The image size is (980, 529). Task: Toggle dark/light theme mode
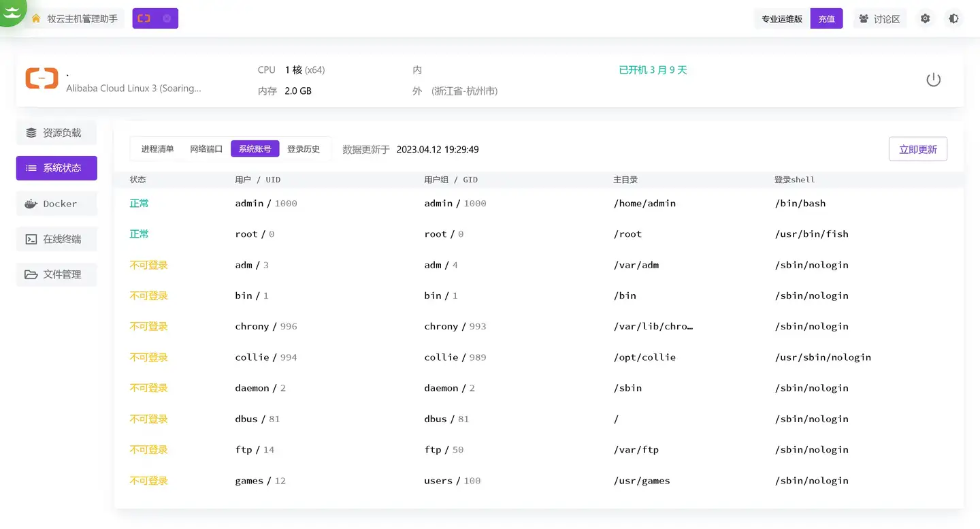(x=953, y=18)
